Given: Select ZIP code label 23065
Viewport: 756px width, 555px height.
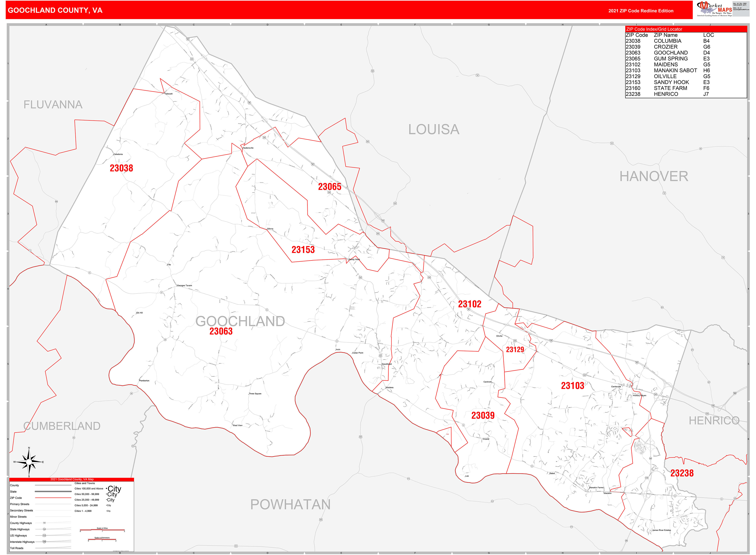Looking at the screenshot, I should point(330,187).
